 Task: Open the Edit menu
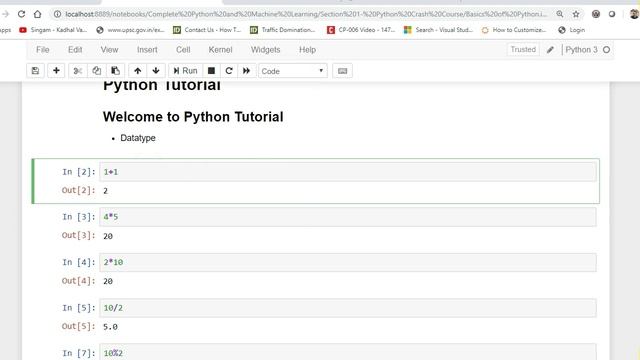[x=75, y=50]
